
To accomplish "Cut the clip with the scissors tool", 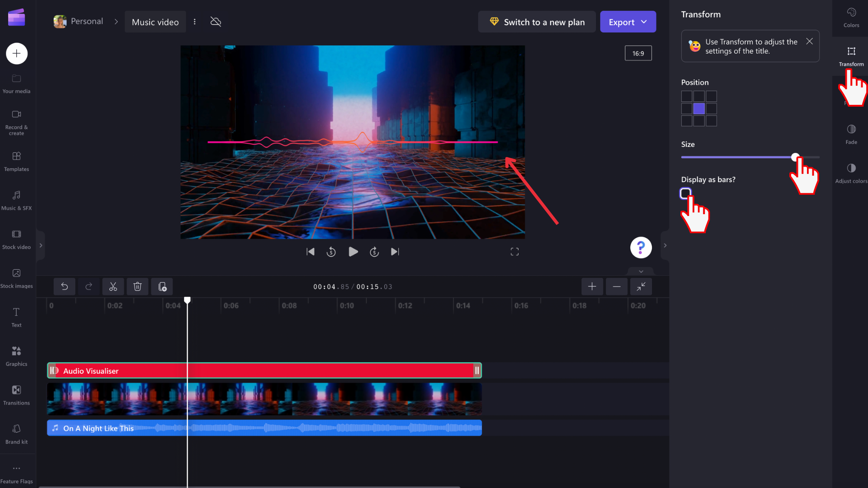I will pyautogui.click(x=113, y=286).
